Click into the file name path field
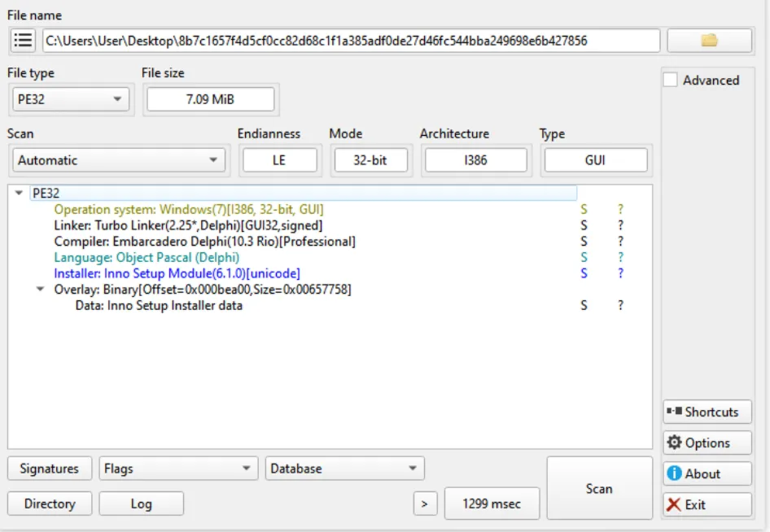The height and width of the screenshot is (532, 770). 350,40
